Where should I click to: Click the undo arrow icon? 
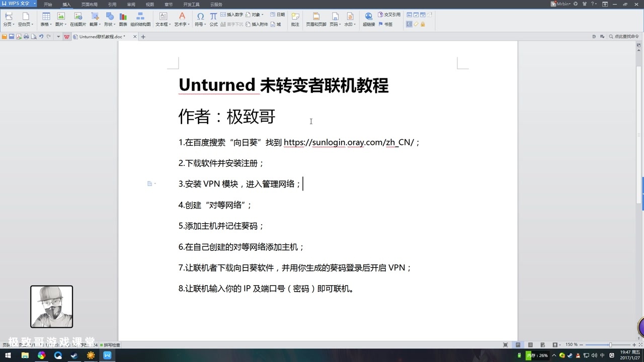point(41,37)
